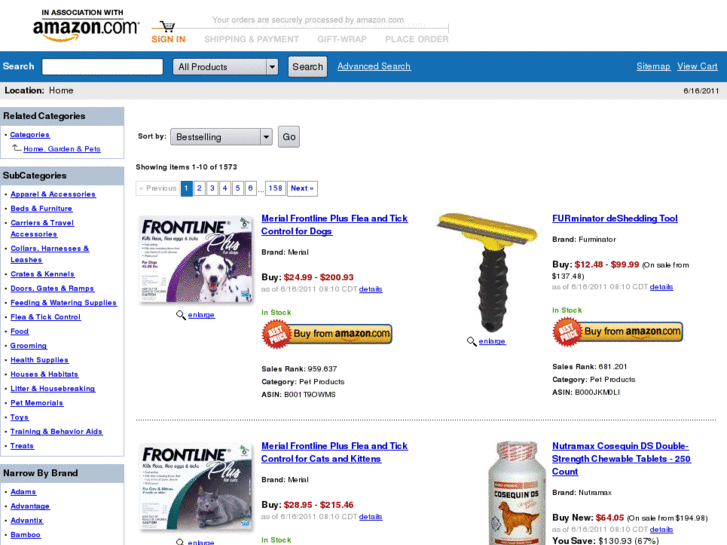Open the All Products search dropdown
The image size is (727, 545).
(225, 67)
